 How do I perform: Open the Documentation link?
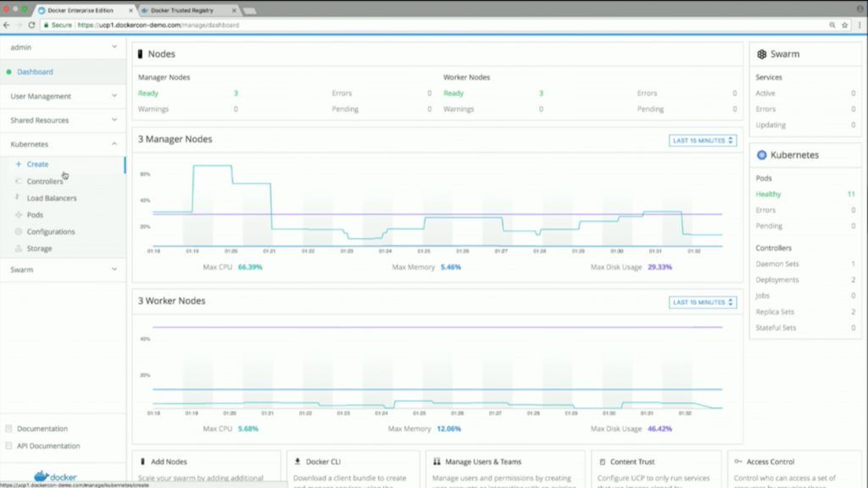tap(42, 429)
